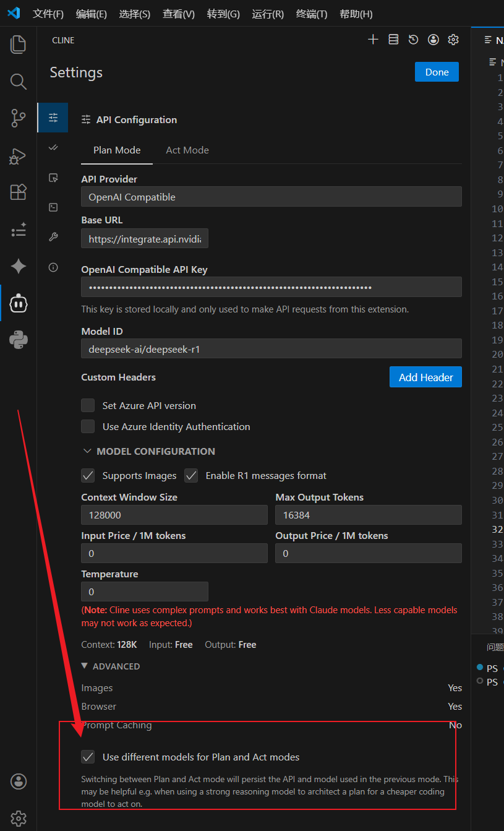Collapse the ADVANCED section
Screen dimensions: 504x831
85,666
